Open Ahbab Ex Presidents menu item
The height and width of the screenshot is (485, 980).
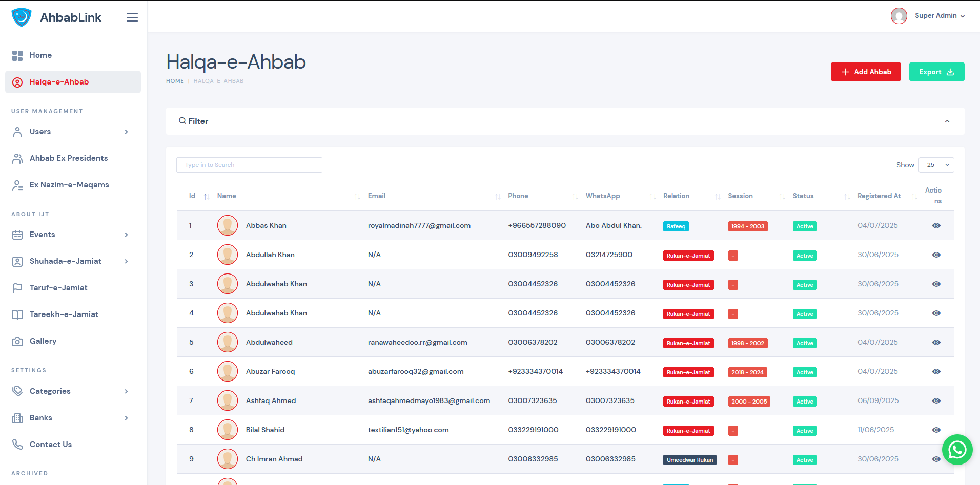[x=69, y=158]
